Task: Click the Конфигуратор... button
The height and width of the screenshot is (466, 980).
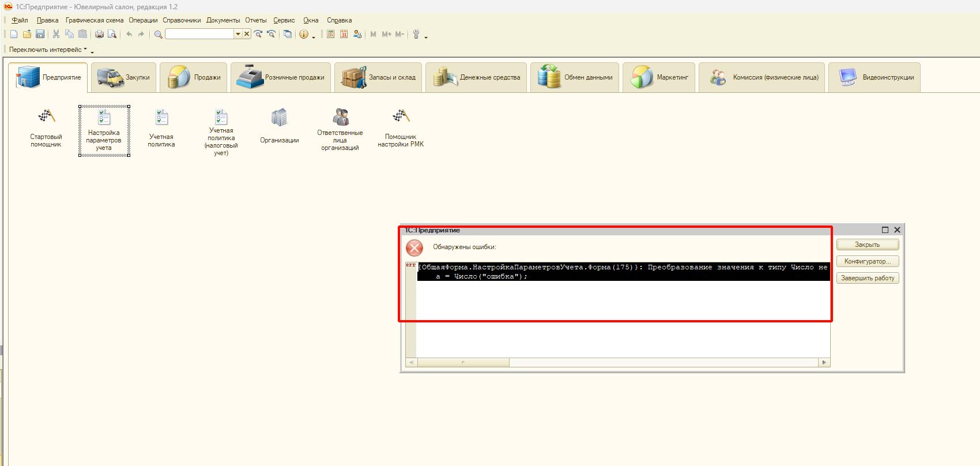Action: [868, 261]
